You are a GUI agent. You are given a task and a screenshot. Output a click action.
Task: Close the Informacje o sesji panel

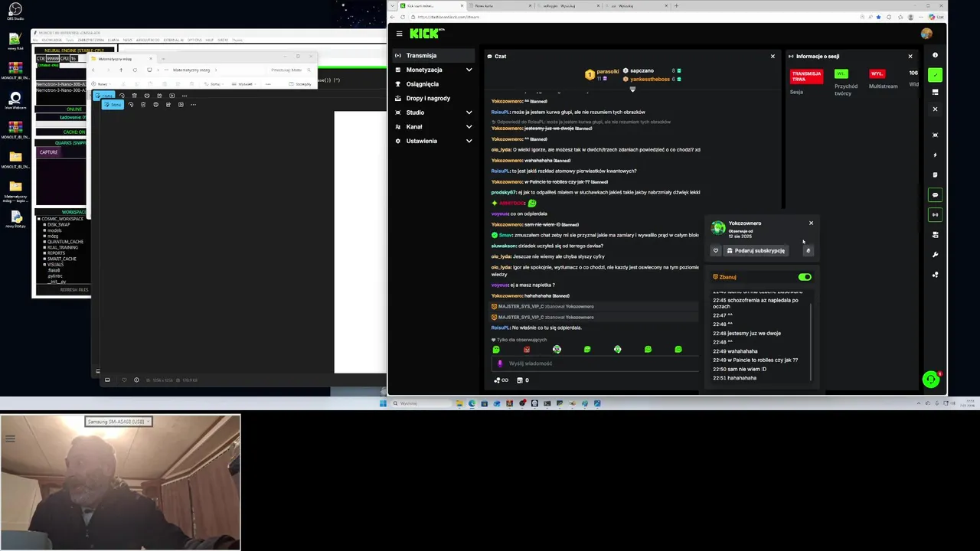click(x=910, y=56)
